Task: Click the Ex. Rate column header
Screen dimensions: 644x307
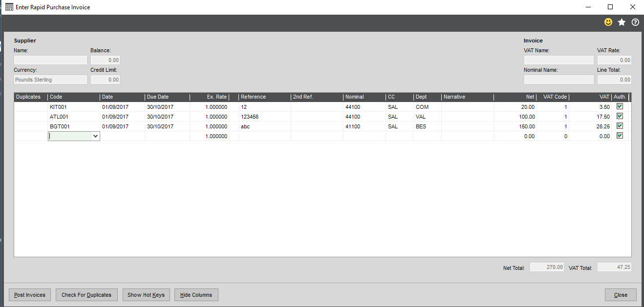Action: pos(209,97)
